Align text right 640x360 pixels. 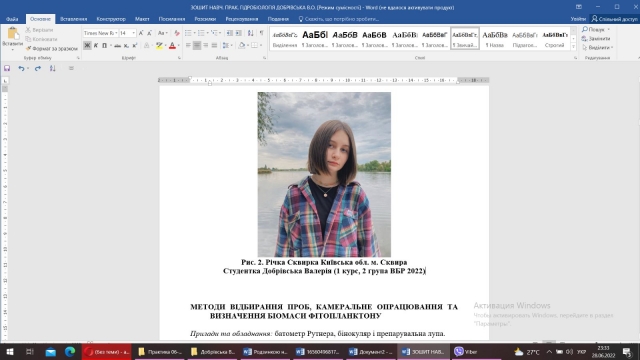click(x=205, y=45)
